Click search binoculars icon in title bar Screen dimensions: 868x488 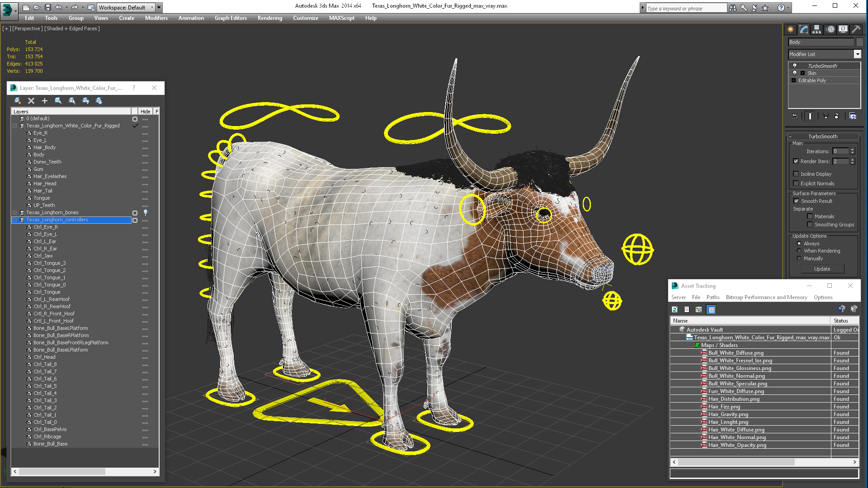[x=733, y=8]
